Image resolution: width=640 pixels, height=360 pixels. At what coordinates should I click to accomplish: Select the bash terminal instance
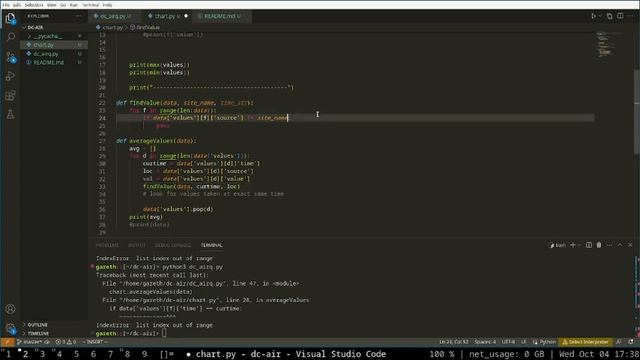pyautogui.click(x=558, y=245)
